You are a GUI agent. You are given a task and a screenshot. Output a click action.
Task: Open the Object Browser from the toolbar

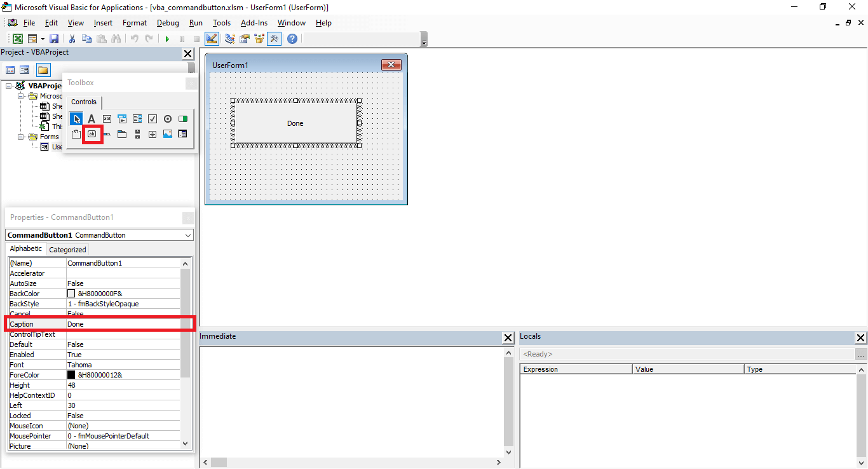pos(259,38)
